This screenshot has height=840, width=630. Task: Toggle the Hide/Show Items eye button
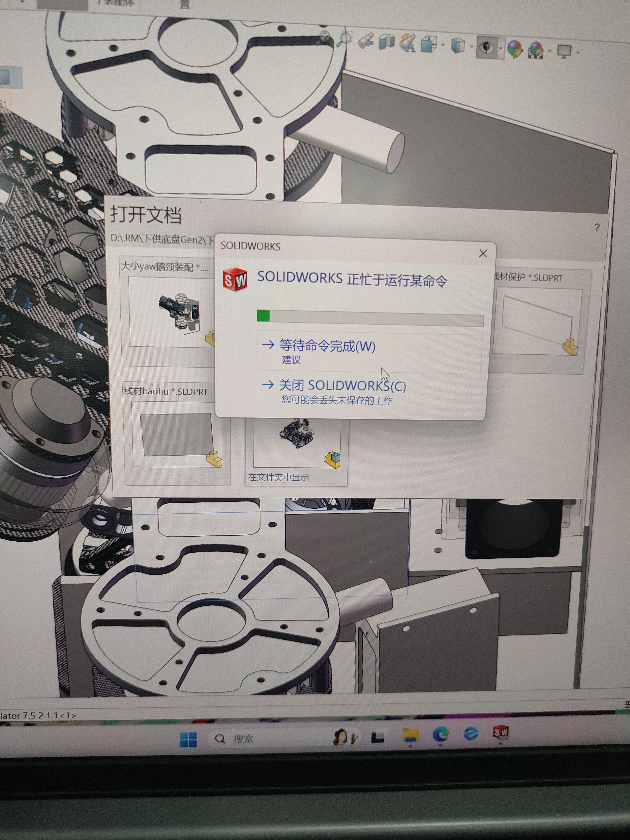(486, 47)
